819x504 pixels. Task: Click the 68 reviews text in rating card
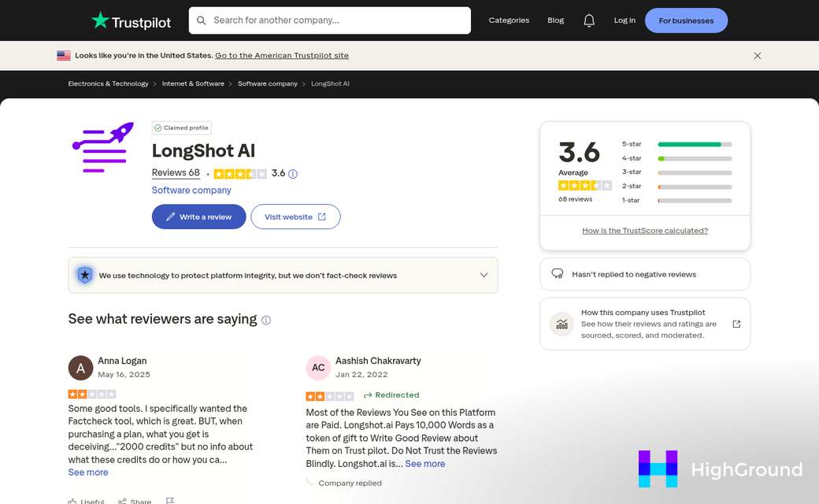click(575, 199)
